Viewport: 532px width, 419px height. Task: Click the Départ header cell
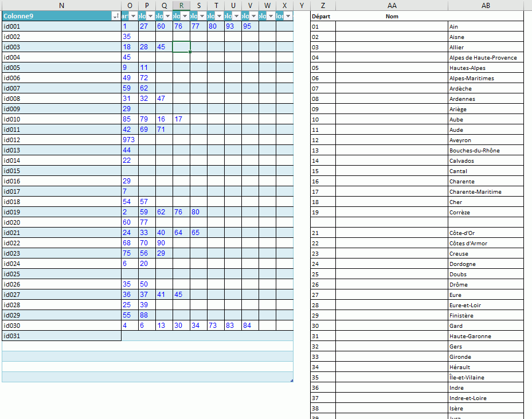tap(323, 16)
